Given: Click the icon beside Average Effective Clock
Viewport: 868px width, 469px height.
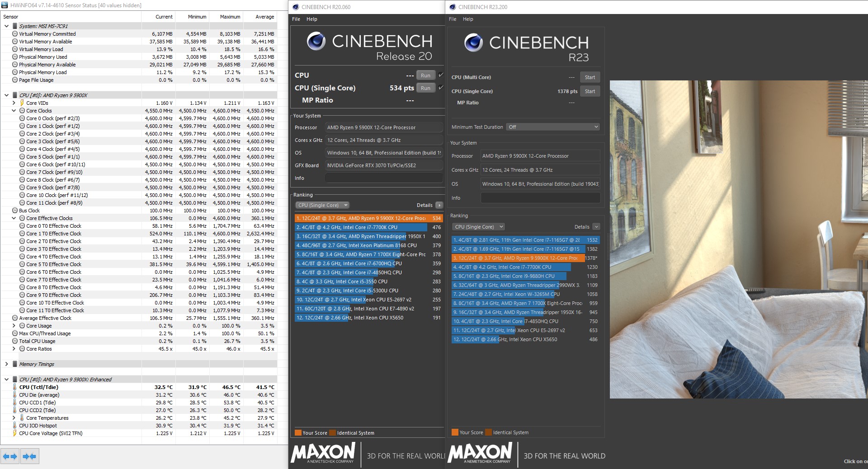Looking at the screenshot, I should [15, 318].
